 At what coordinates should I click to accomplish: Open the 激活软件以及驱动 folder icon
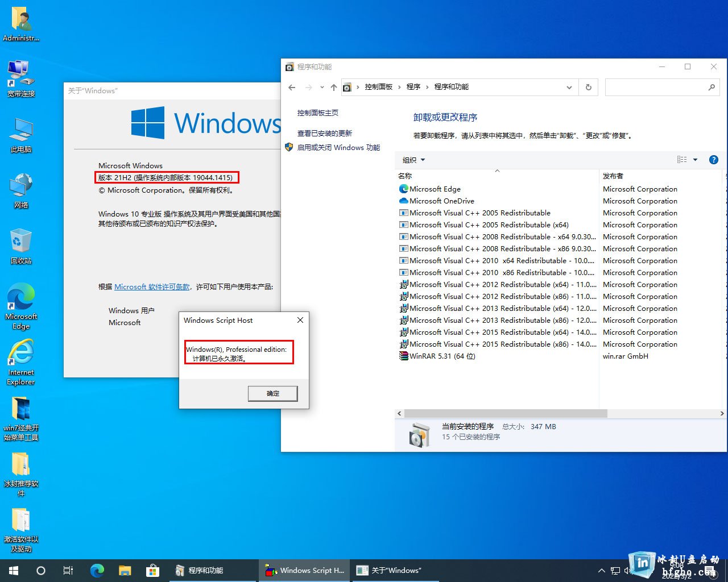[21, 530]
